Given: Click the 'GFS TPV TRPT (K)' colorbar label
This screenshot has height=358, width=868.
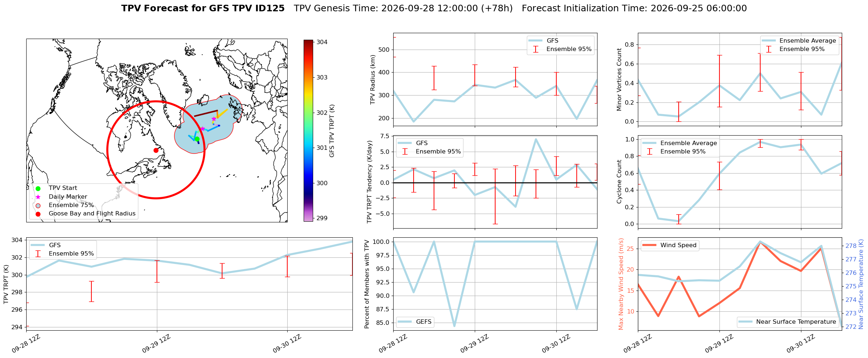Looking at the screenshot, I should (332, 131).
